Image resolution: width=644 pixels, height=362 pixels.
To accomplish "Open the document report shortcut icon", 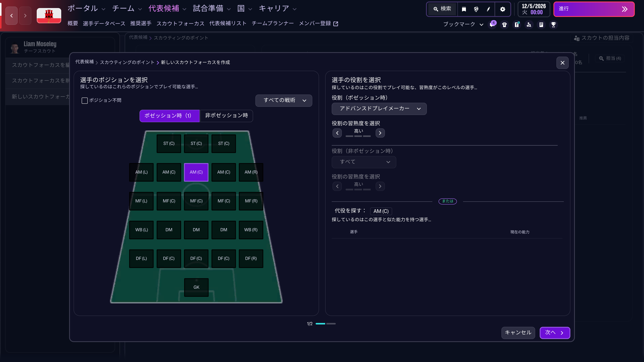I will point(541,24).
